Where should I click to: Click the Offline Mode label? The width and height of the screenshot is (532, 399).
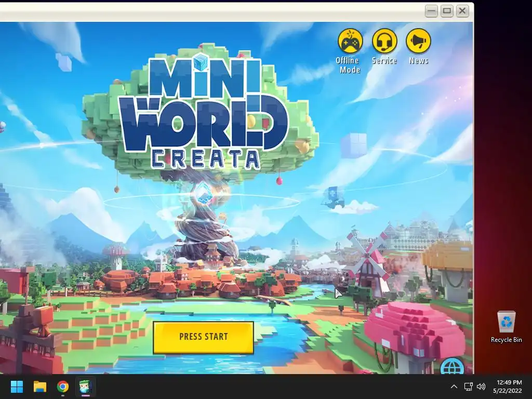point(349,65)
